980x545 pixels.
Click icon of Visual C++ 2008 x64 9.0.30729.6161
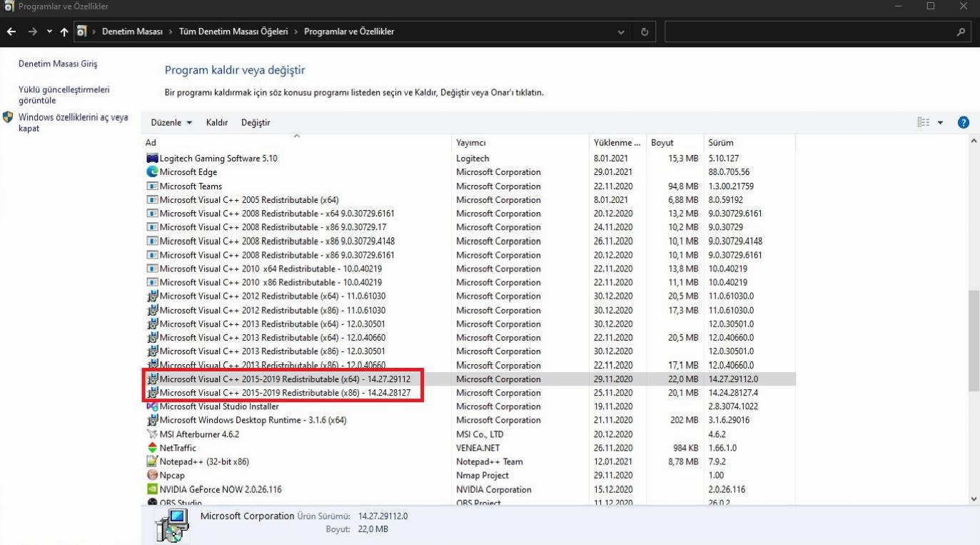pyautogui.click(x=152, y=214)
